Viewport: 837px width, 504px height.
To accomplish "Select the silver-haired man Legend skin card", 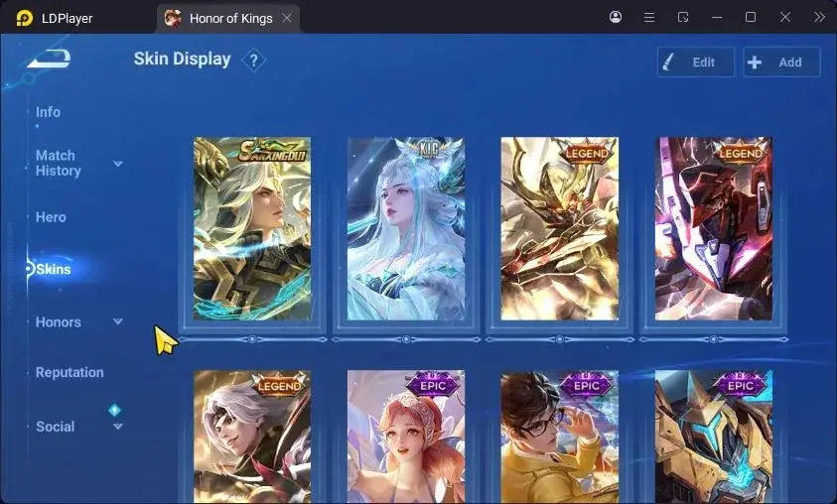I will point(252,437).
